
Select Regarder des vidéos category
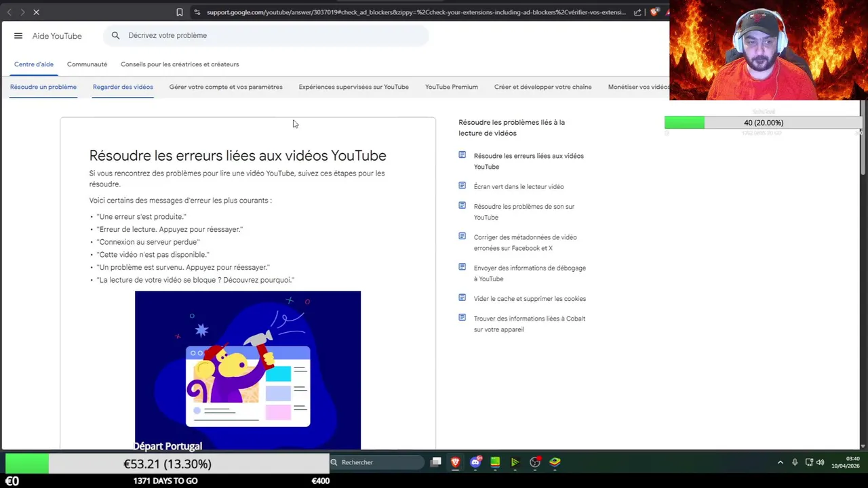click(x=123, y=87)
